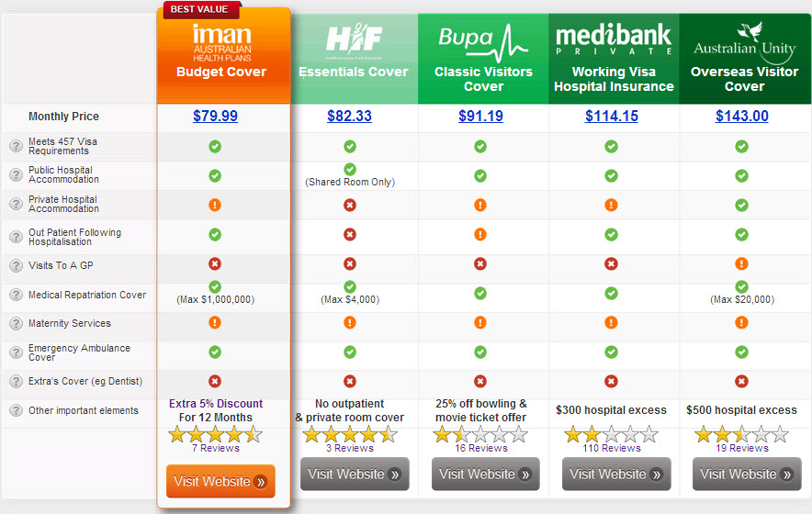Click help icon beside Meets 457 Visa Requirements
Image resolution: width=812 pixels, height=514 pixels.
click(16, 146)
